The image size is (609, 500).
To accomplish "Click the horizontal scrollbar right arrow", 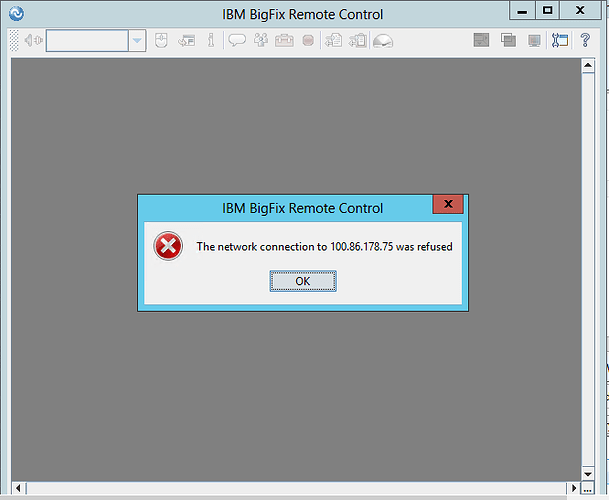I will click(574, 488).
